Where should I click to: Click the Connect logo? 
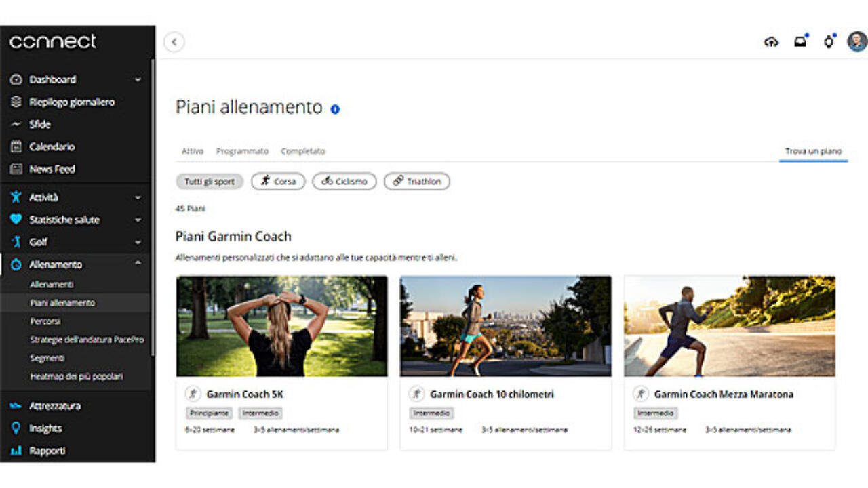(x=53, y=41)
